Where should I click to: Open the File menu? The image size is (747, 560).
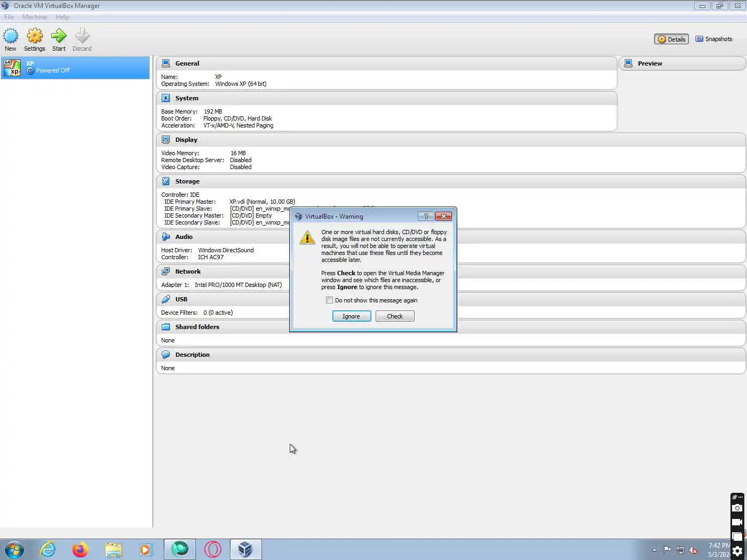[x=9, y=17]
